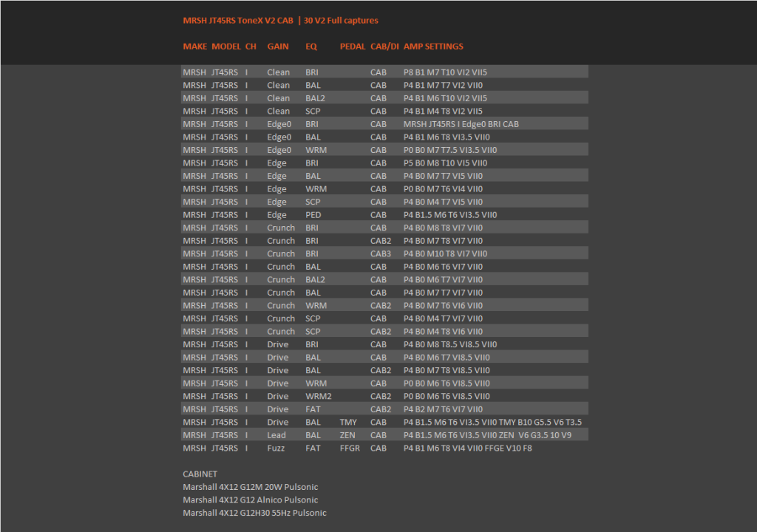Select settings 'P4 B2 M7 T6 VI7 VII0'
Viewport: 757px width, 532px height.
pos(444,409)
